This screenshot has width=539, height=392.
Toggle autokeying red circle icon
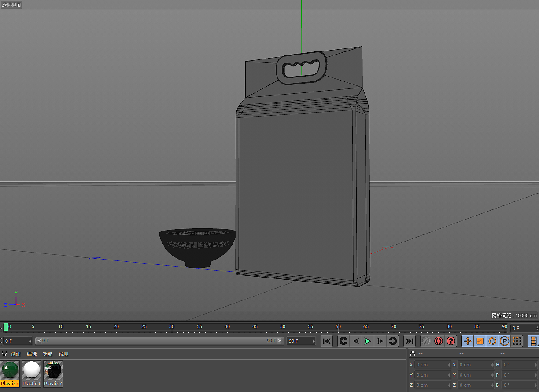(439, 341)
